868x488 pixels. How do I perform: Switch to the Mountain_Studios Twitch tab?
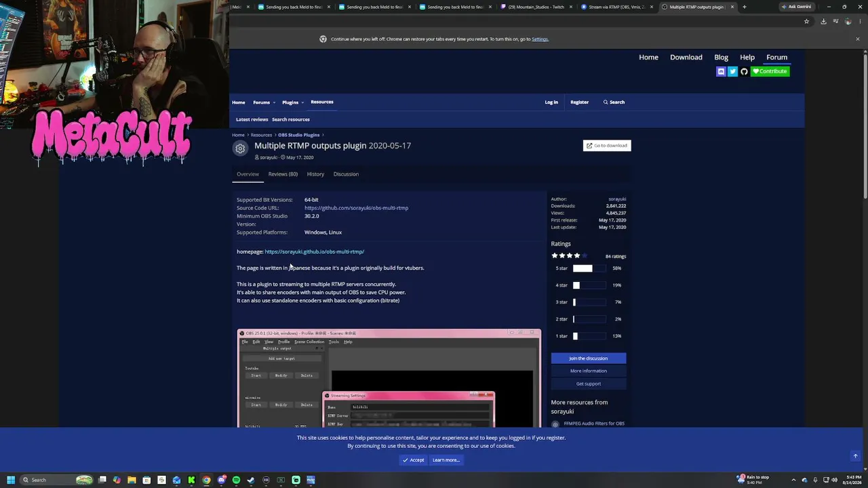pos(536,7)
